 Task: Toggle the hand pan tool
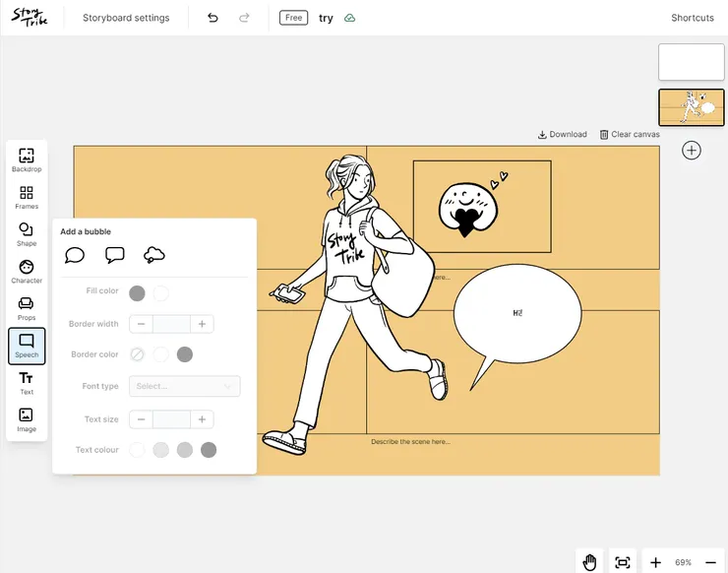589,562
